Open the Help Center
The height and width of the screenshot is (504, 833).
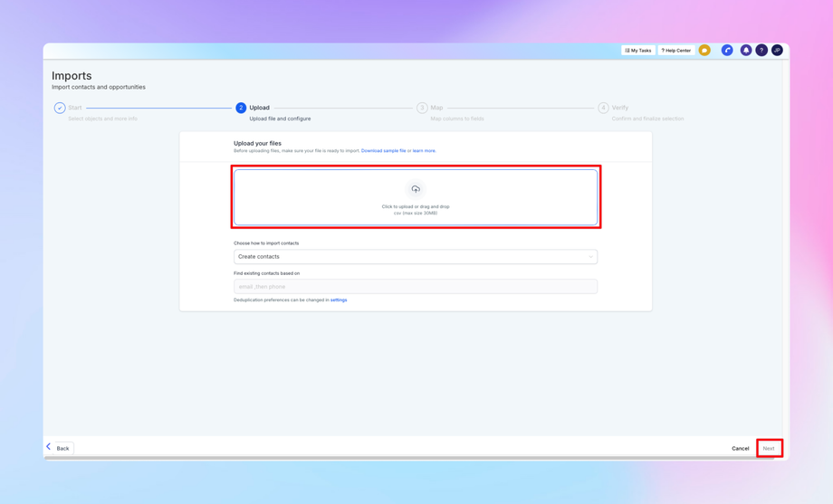[676, 51]
